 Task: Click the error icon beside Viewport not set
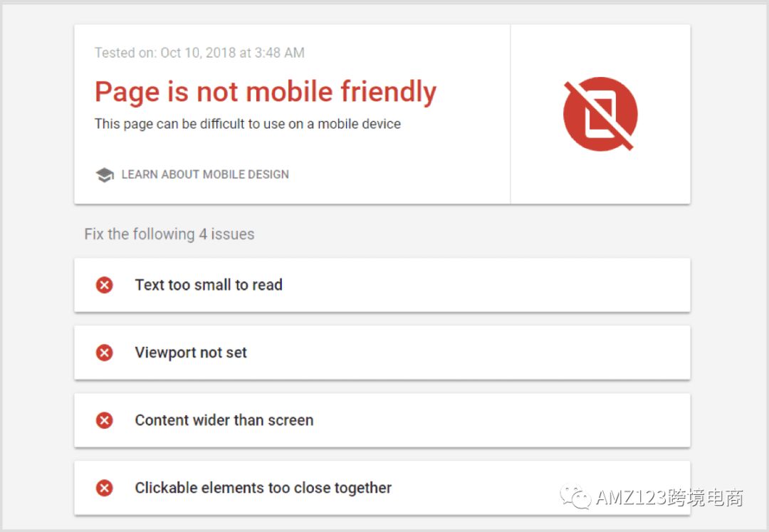tap(105, 353)
